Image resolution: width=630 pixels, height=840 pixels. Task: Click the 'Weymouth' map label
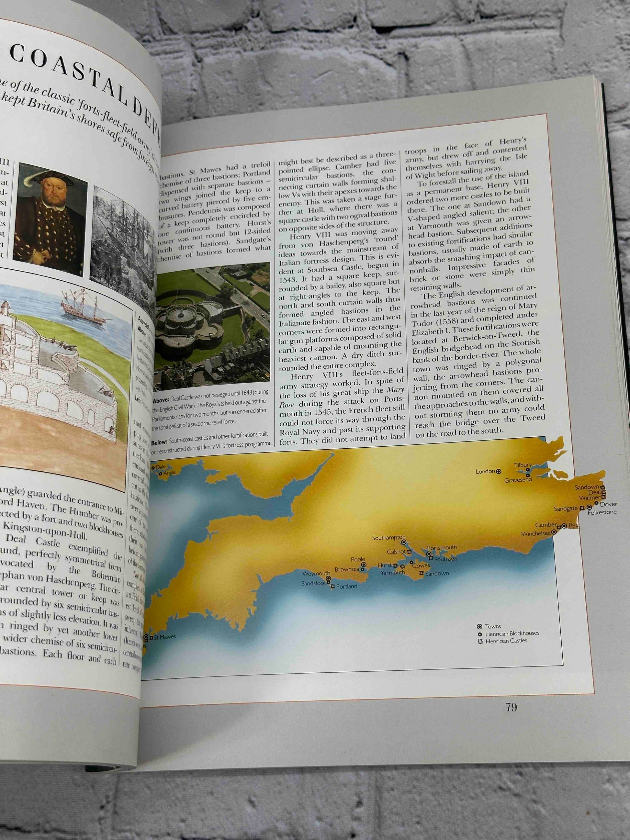pos(316,573)
